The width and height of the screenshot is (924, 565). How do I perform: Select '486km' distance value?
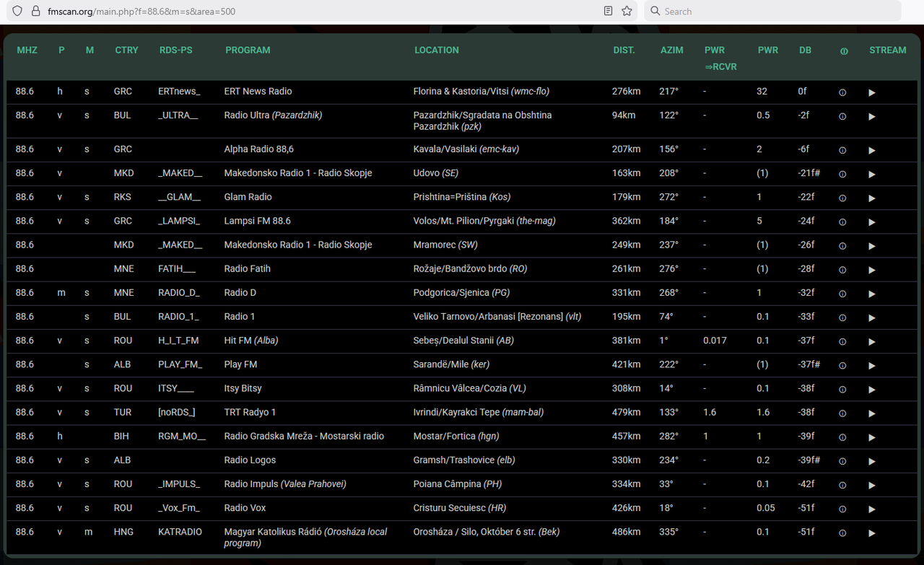626,532
